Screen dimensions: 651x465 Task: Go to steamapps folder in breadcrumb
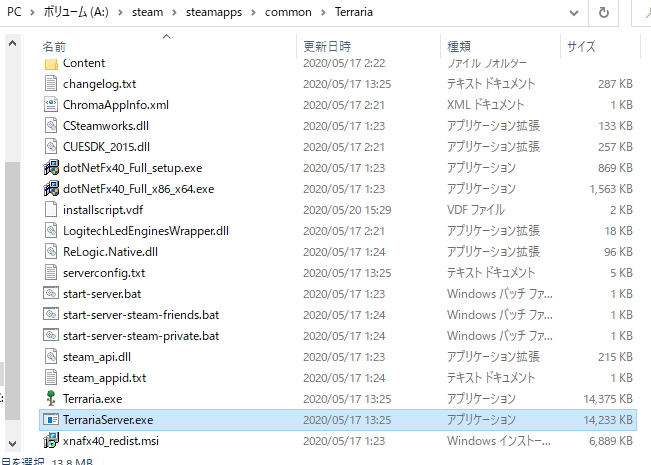click(214, 12)
